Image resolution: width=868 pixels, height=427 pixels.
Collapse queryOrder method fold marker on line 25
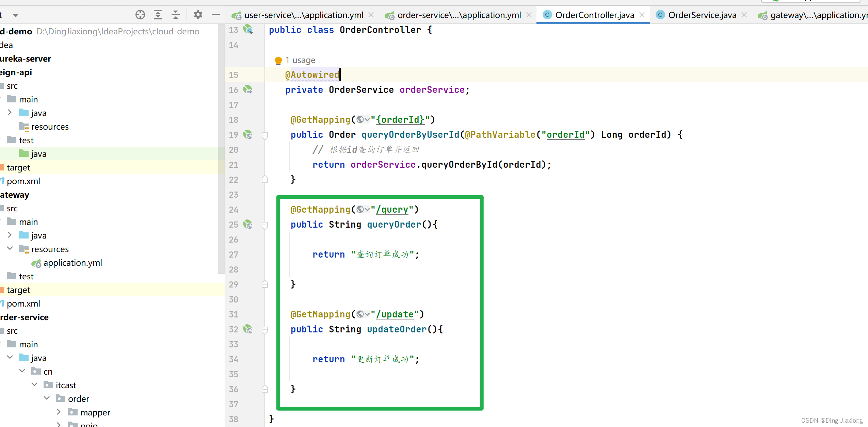coord(265,225)
